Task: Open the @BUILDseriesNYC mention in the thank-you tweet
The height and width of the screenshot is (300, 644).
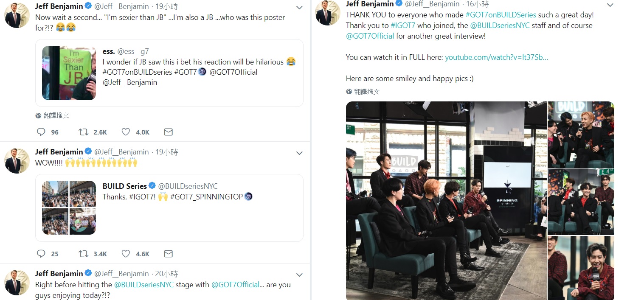Action: (x=500, y=25)
